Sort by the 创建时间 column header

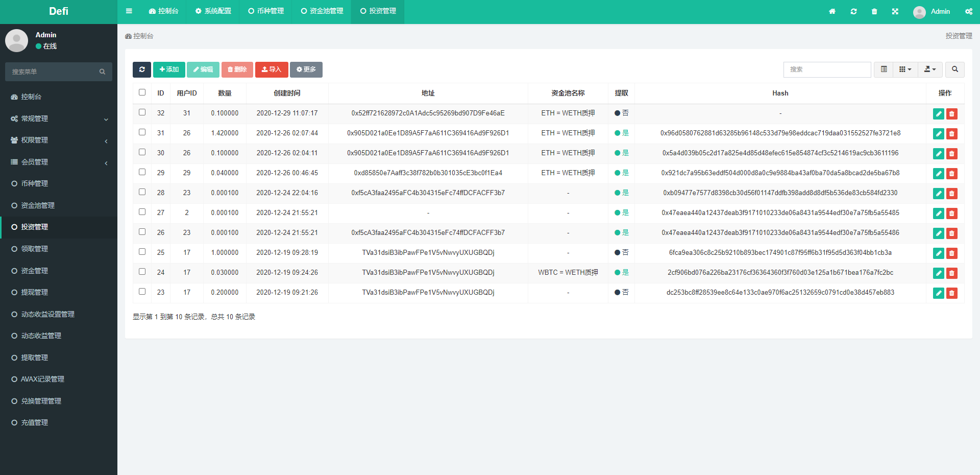pyautogui.click(x=287, y=93)
